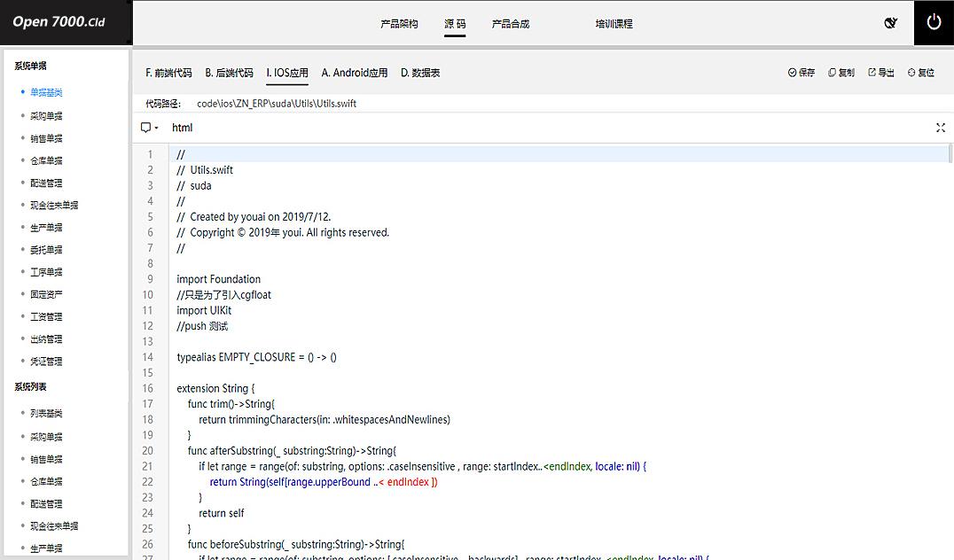Switch to the B. 后端代码 tab
The height and width of the screenshot is (560, 954).
point(229,73)
